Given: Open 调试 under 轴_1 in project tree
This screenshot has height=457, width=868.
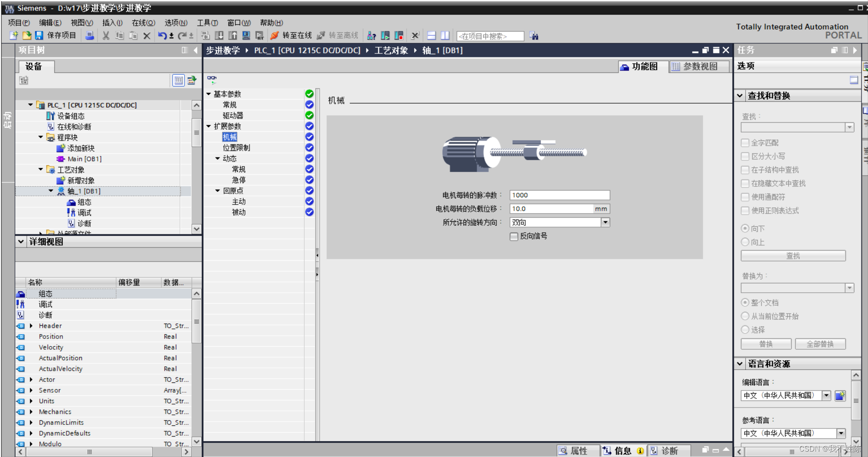Looking at the screenshot, I should click(x=83, y=212).
